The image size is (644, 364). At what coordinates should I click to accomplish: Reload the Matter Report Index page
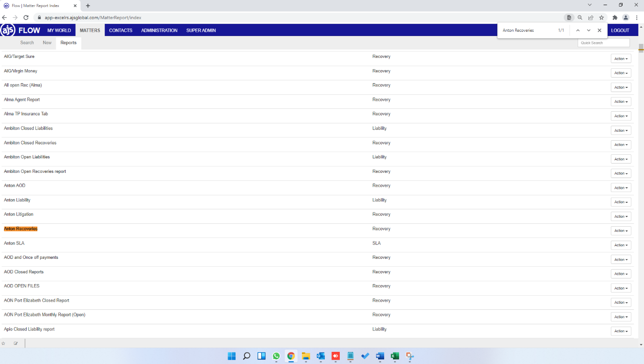[26, 17]
